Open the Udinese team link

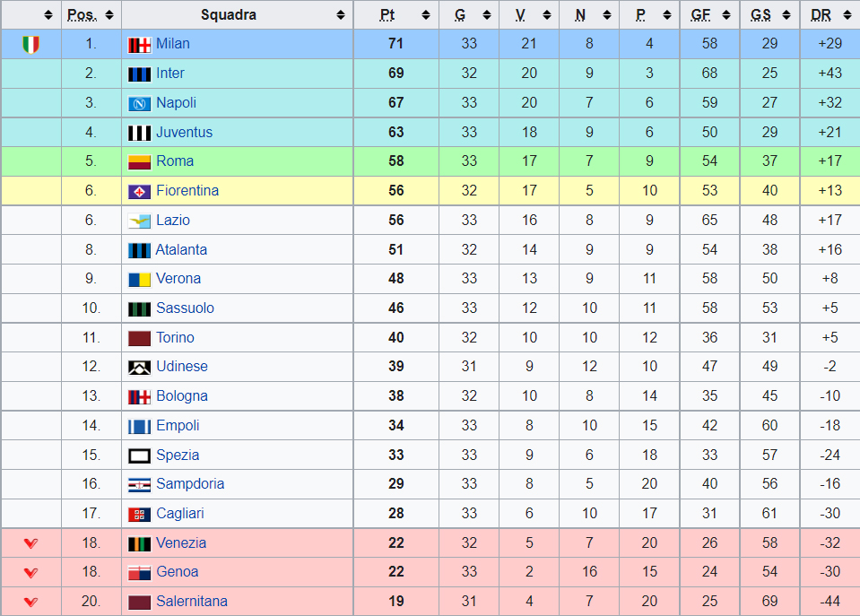[181, 367]
